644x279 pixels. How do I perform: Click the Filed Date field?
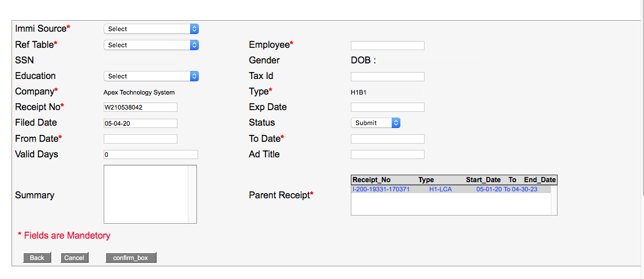(140, 123)
